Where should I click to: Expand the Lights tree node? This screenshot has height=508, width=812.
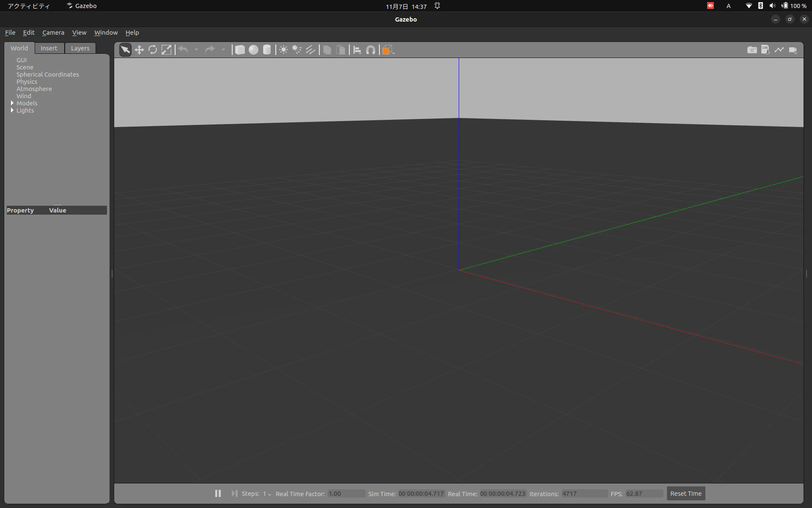click(x=12, y=110)
